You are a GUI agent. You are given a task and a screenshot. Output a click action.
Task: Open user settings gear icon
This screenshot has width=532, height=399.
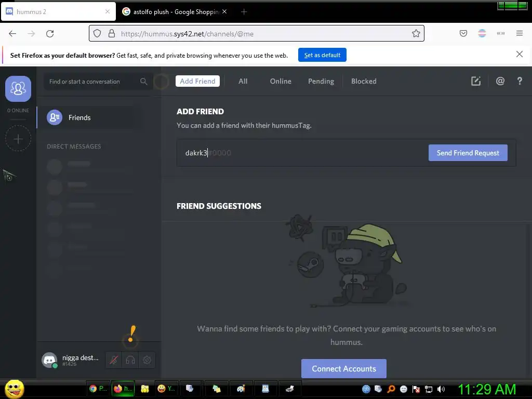[147, 360]
